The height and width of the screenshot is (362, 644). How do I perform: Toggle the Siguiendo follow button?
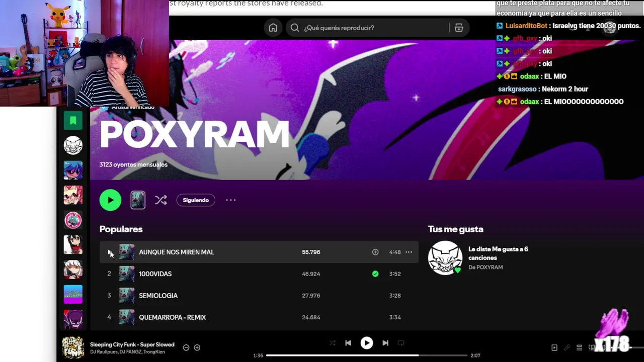(196, 200)
